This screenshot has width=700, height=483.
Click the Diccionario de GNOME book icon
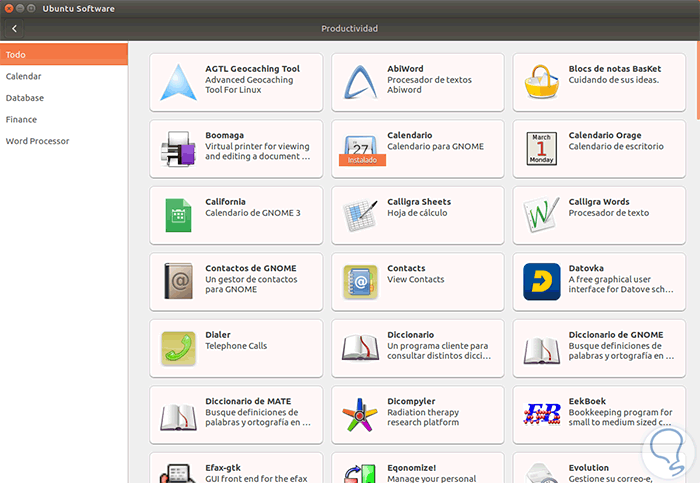(x=542, y=350)
